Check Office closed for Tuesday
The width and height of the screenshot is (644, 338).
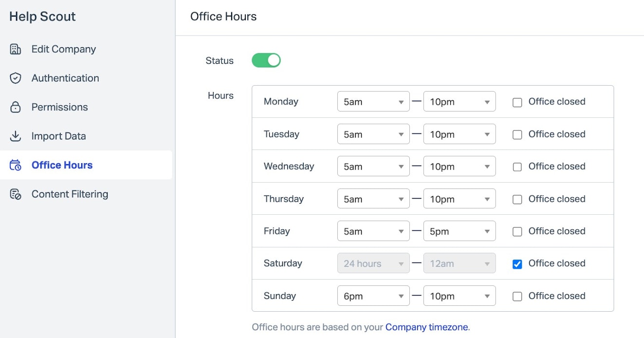click(x=517, y=134)
